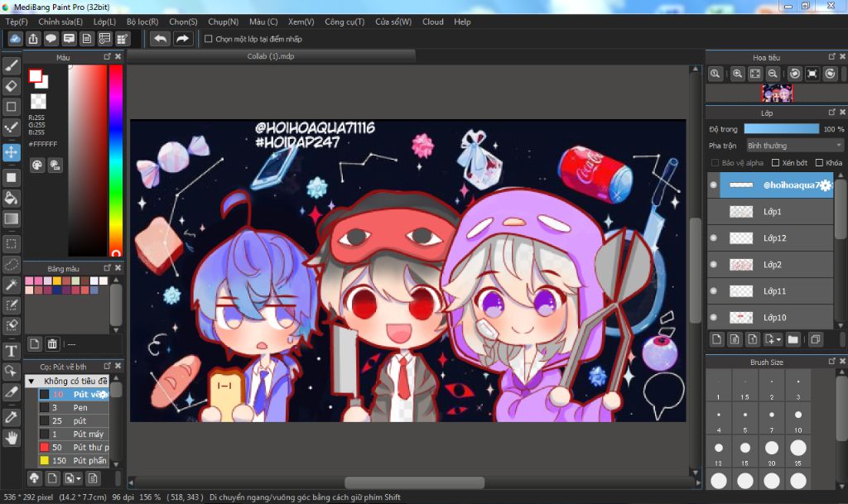
Task: Hide the Lớp12 layer
Action: pos(713,238)
